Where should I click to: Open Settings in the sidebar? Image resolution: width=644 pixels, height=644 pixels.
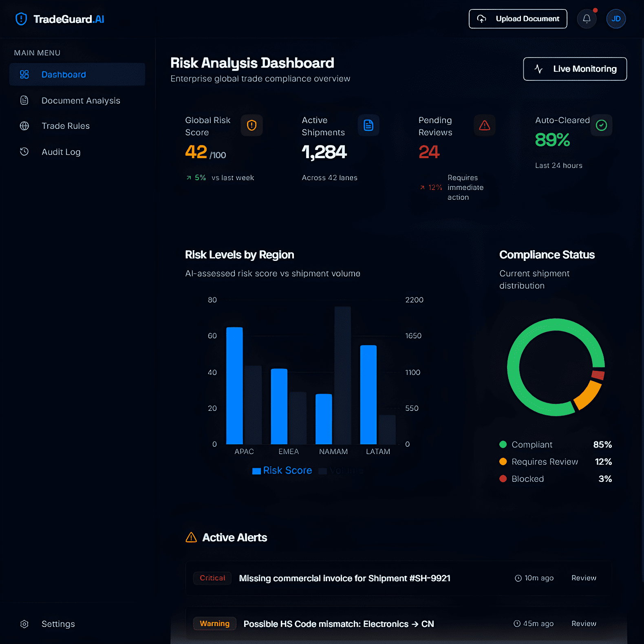58,624
